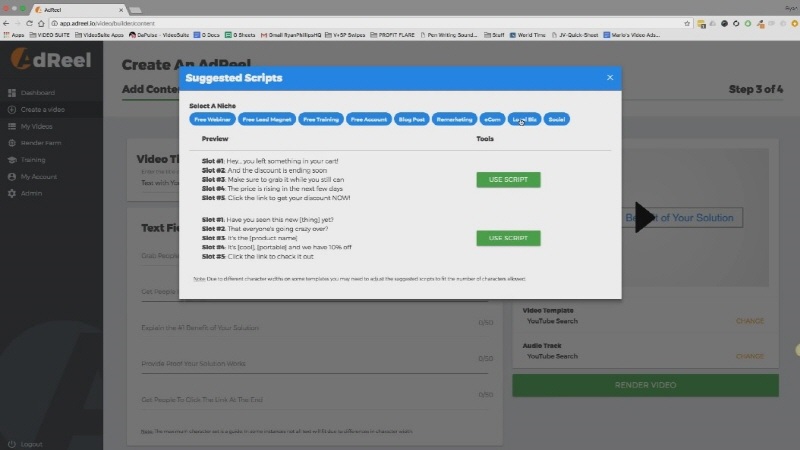The width and height of the screenshot is (800, 450).
Task: Change the Audio Track
Action: pos(749,356)
